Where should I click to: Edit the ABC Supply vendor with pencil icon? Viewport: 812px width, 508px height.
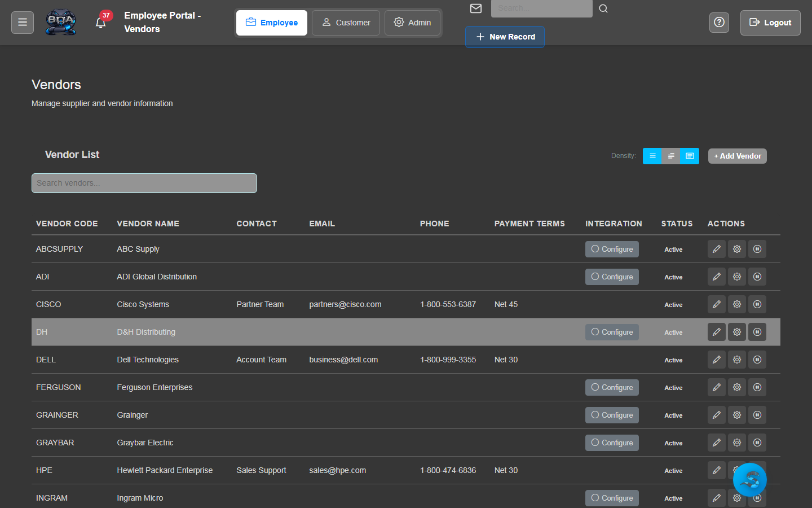pyautogui.click(x=716, y=249)
